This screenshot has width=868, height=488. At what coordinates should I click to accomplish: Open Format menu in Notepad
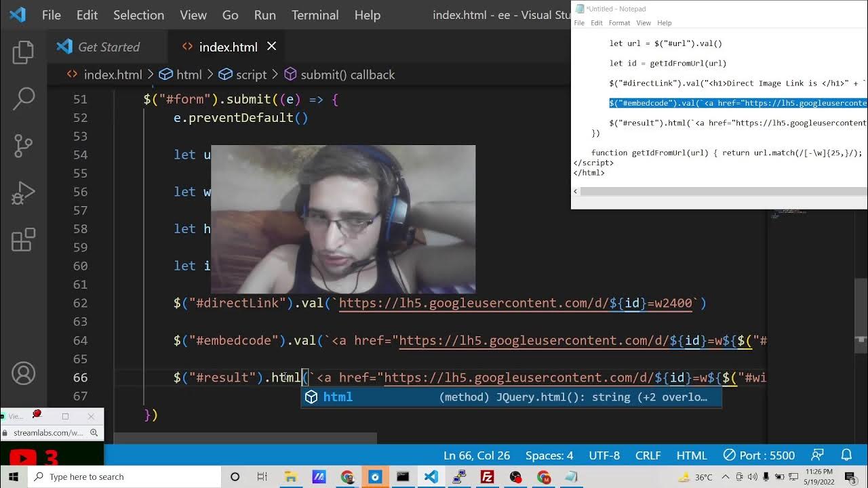[x=618, y=23]
